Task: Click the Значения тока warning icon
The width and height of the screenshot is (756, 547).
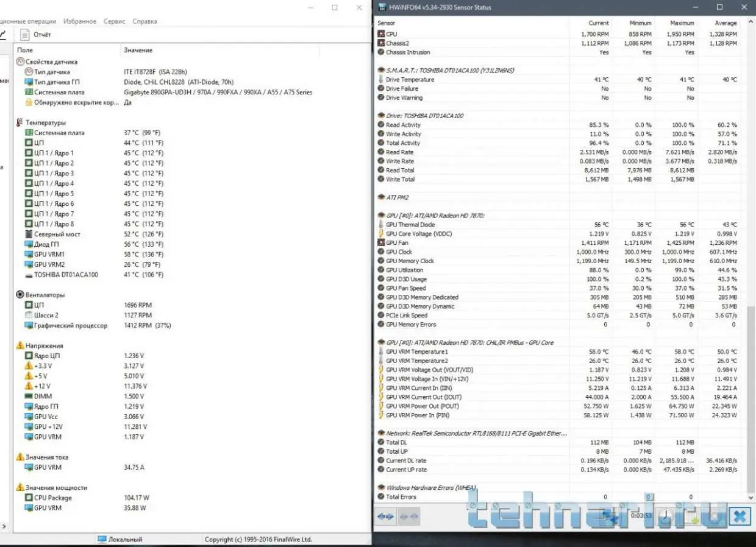Action: (x=20, y=457)
